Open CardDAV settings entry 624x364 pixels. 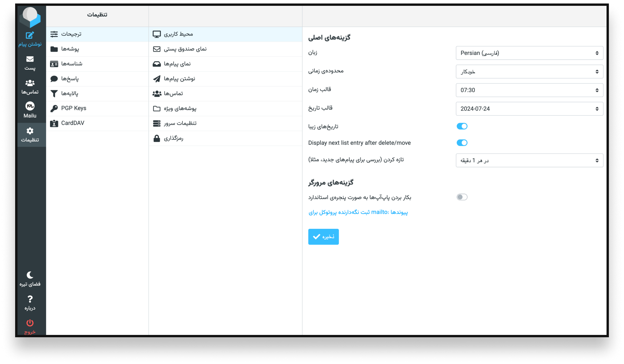(x=72, y=123)
